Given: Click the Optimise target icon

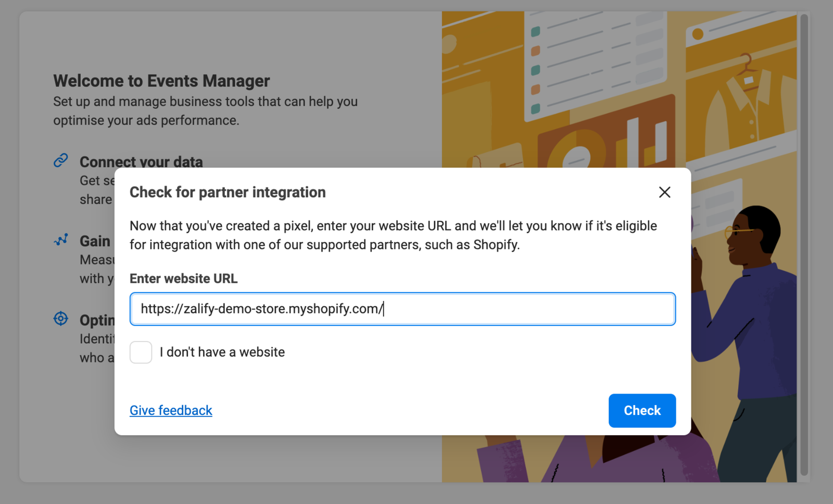Looking at the screenshot, I should pyautogui.click(x=61, y=318).
